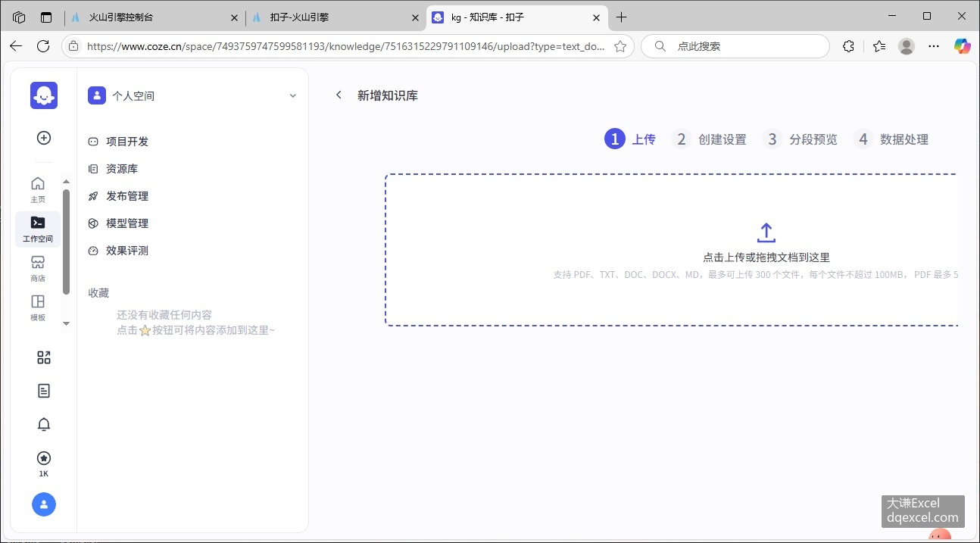Click 点击上传或拖拽文档到这里 text

(766, 257)
